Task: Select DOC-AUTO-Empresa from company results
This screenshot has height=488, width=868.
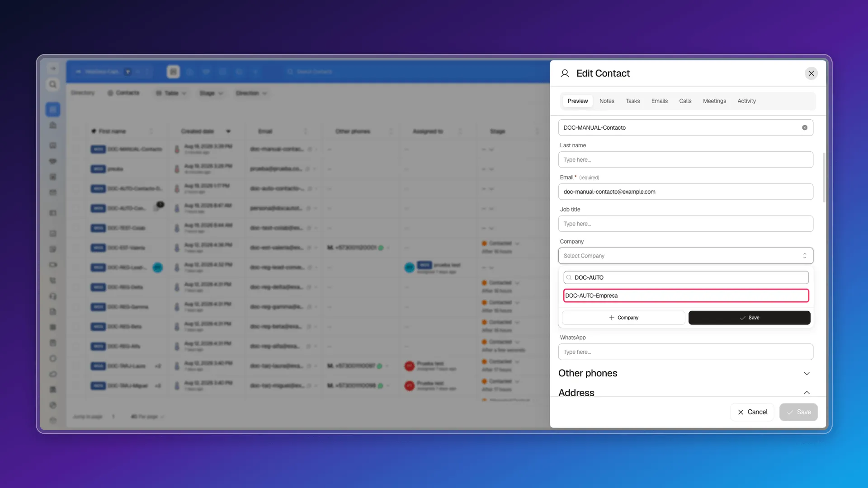Action: click(x=686, y=296)
